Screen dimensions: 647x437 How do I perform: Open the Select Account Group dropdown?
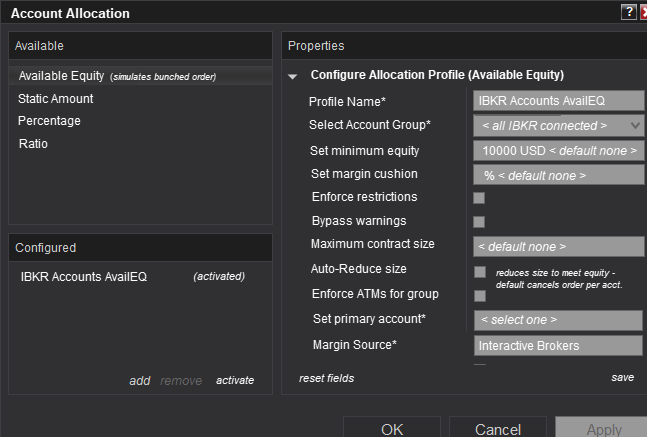pyautogui.click(x=558, y=126)
